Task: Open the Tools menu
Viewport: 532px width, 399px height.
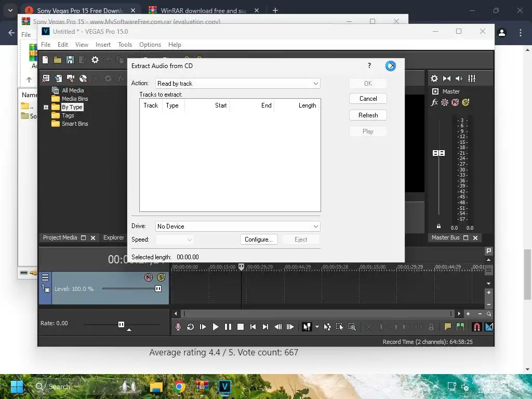Action: click(x=125, y=45)
